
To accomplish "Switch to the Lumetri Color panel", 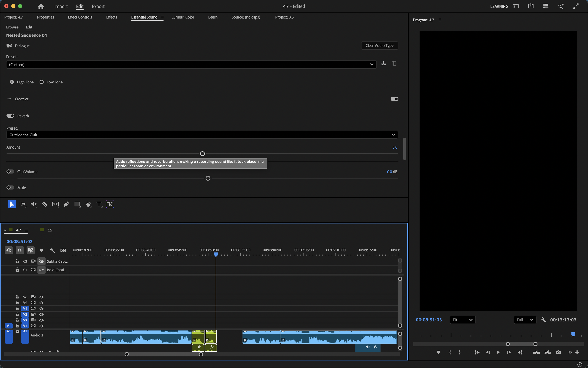I will (183, 17).
